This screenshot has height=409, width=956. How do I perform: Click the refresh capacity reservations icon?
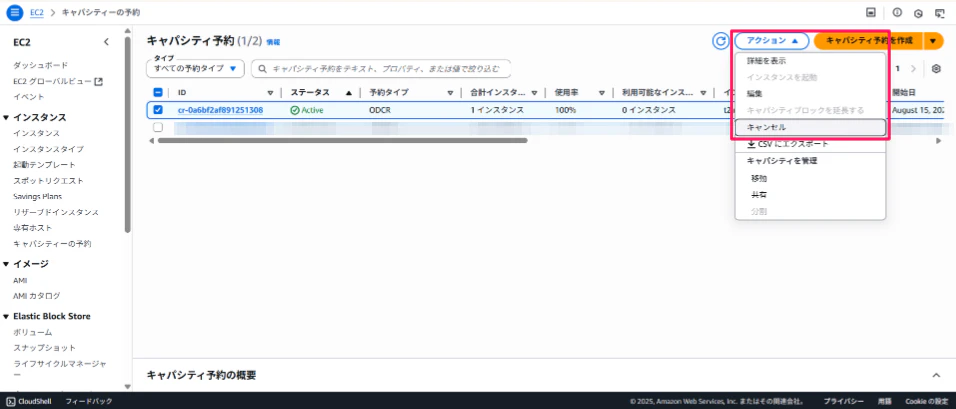(721, 41)
